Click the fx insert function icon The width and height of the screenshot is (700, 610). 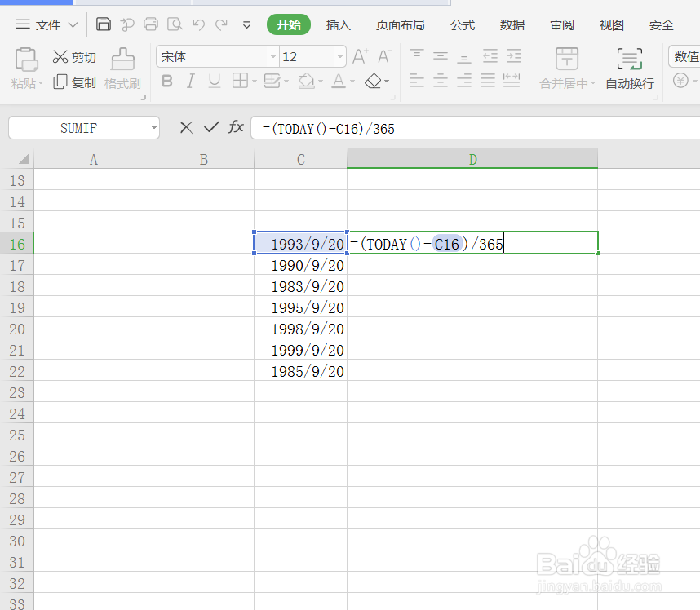point(236,127)
